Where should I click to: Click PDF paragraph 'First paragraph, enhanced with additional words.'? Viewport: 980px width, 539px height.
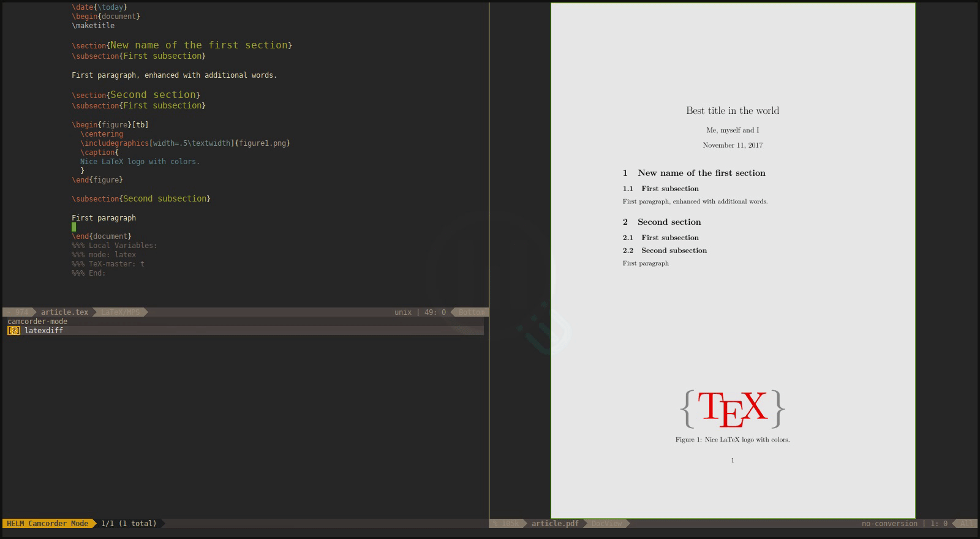tap(695, 202)
